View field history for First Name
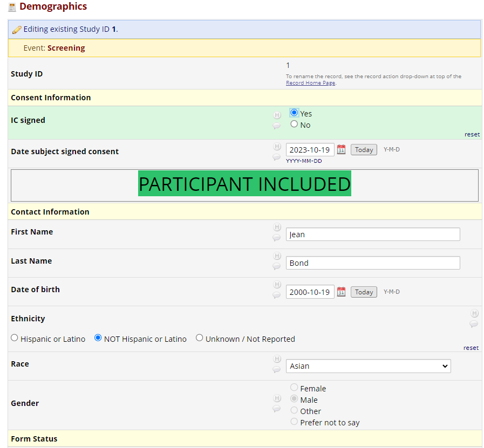484x448 pixels. point(277,227)
